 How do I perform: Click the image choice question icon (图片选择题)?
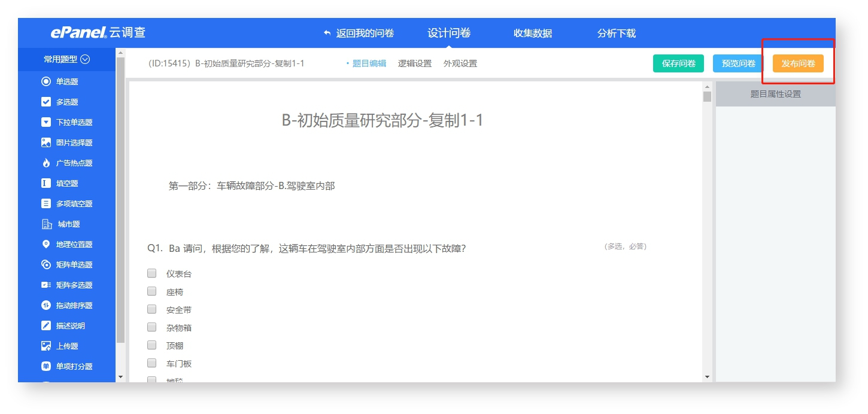coord(46,142)
